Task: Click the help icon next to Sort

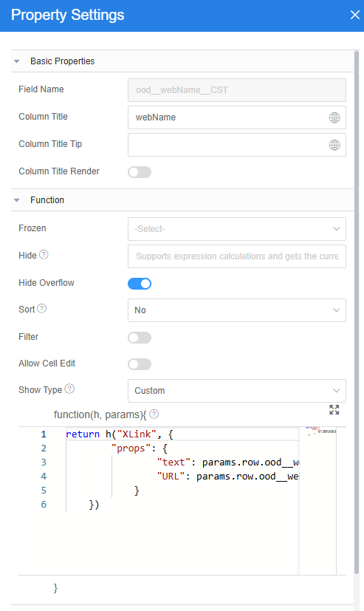Action: pyautogui.click(x=42, y=309)
